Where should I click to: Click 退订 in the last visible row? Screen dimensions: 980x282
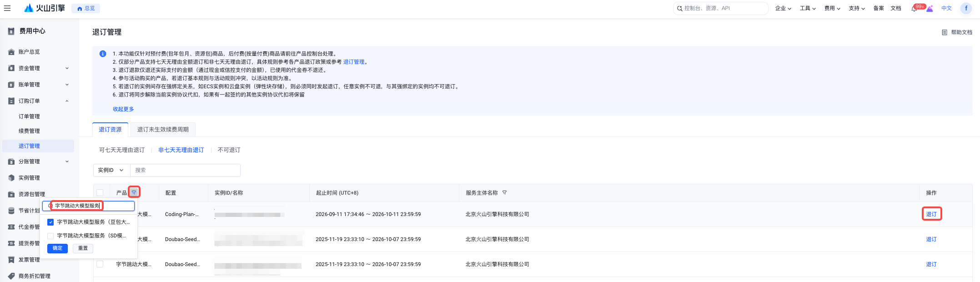click(931, 264)
